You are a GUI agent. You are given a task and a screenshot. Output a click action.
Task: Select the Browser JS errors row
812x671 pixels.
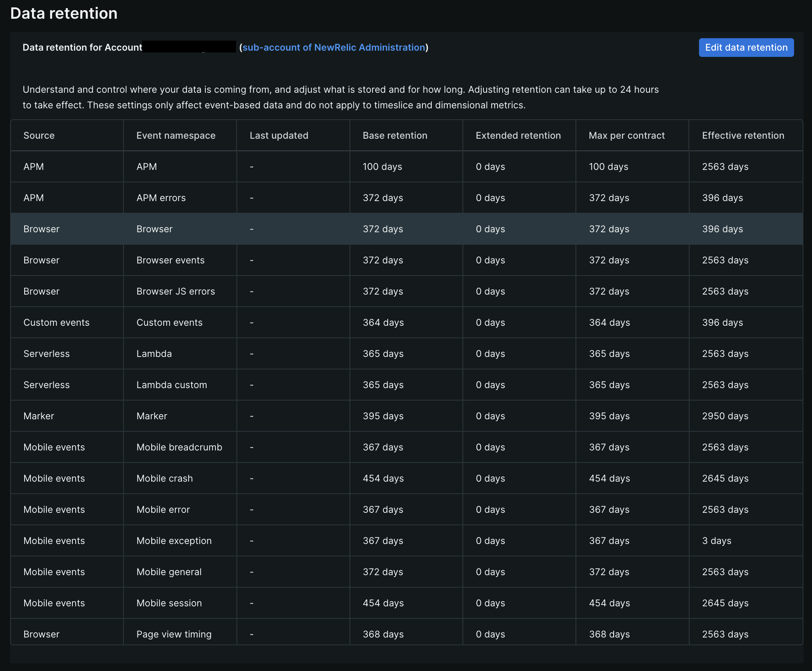coord(175,291)
